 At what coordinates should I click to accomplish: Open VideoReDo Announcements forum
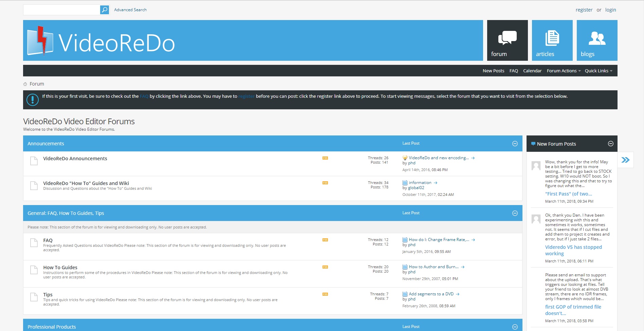pyautogui.click(x=75, y=159)
